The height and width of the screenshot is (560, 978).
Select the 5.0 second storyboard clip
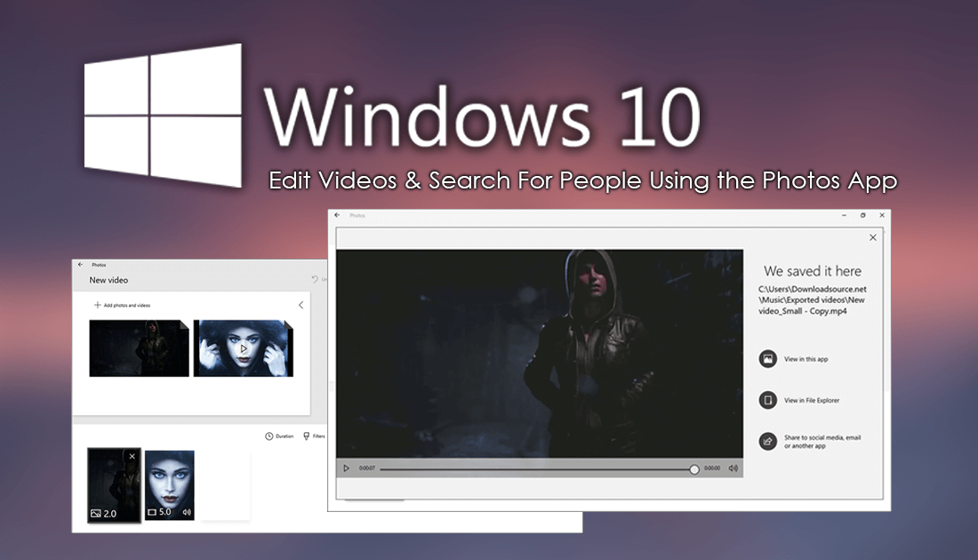(x=170, y=485)
